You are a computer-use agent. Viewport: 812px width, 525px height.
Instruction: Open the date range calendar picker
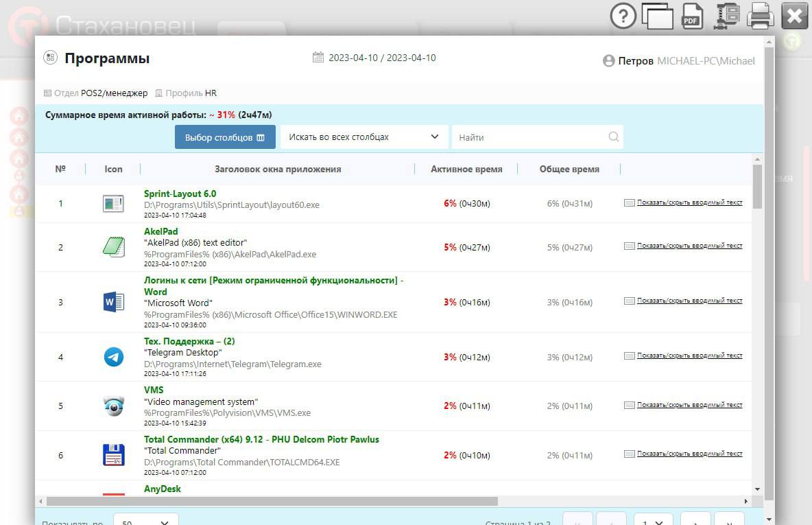(318, 58)
